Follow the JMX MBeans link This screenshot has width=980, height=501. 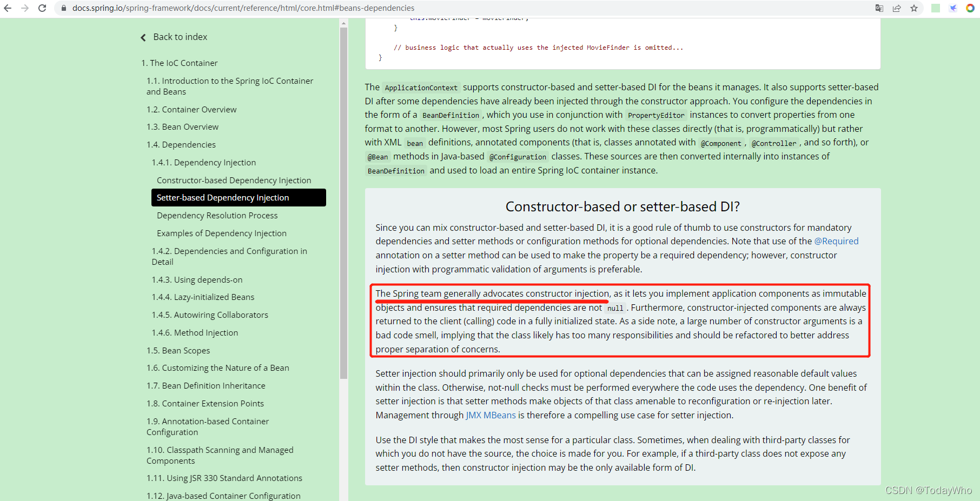[491, 415]
